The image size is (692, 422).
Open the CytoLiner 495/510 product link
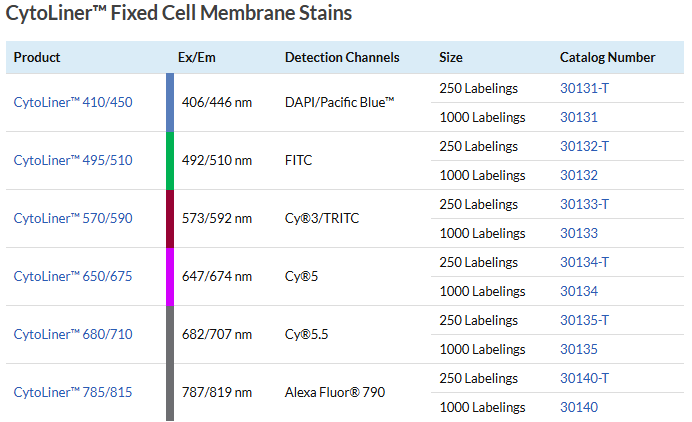(73, 160)
